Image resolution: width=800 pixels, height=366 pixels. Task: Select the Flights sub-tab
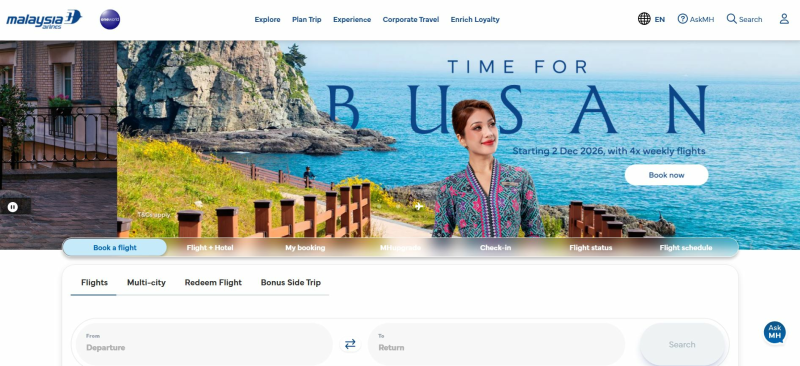coord(94,282)
